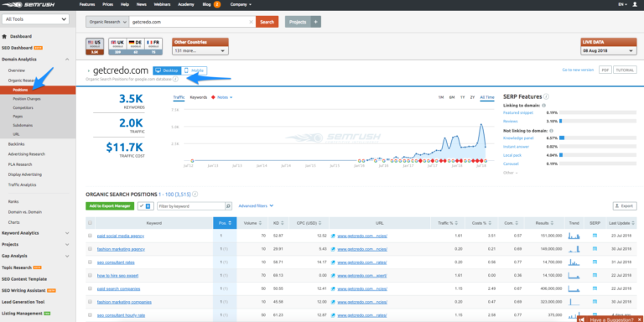
Task: Click the PDF button
Action: point(605,70)
